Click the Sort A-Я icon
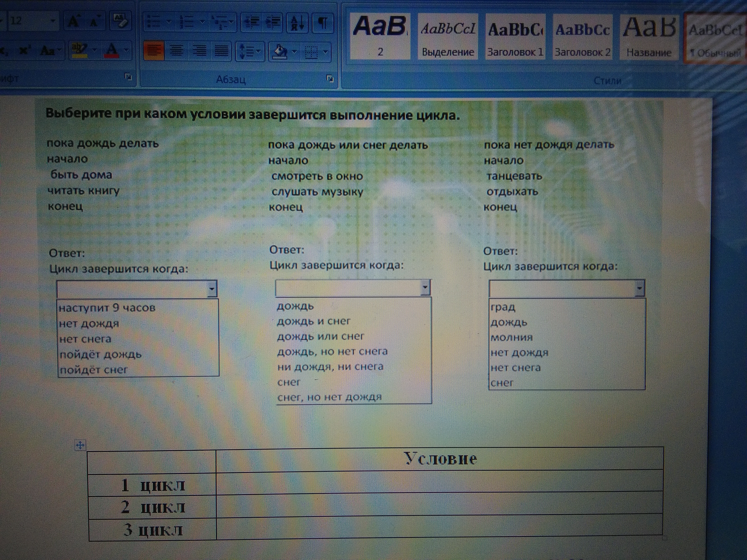 (x=298, y=23)
